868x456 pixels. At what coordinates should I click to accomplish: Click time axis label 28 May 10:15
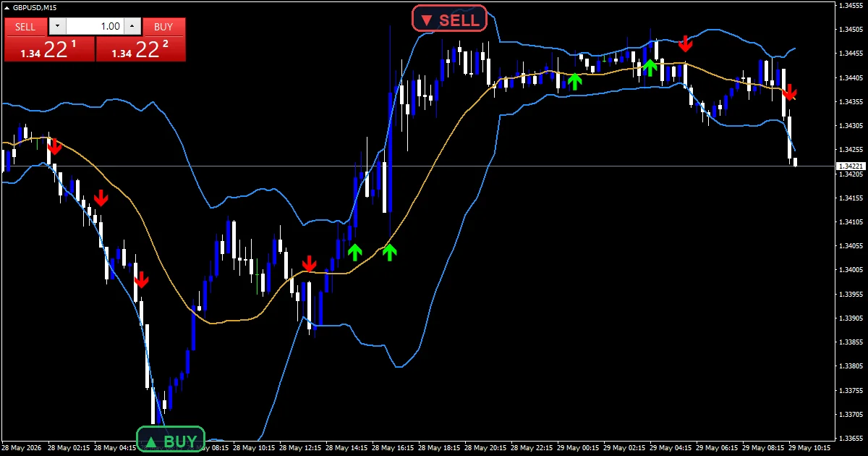coord(252,448)
